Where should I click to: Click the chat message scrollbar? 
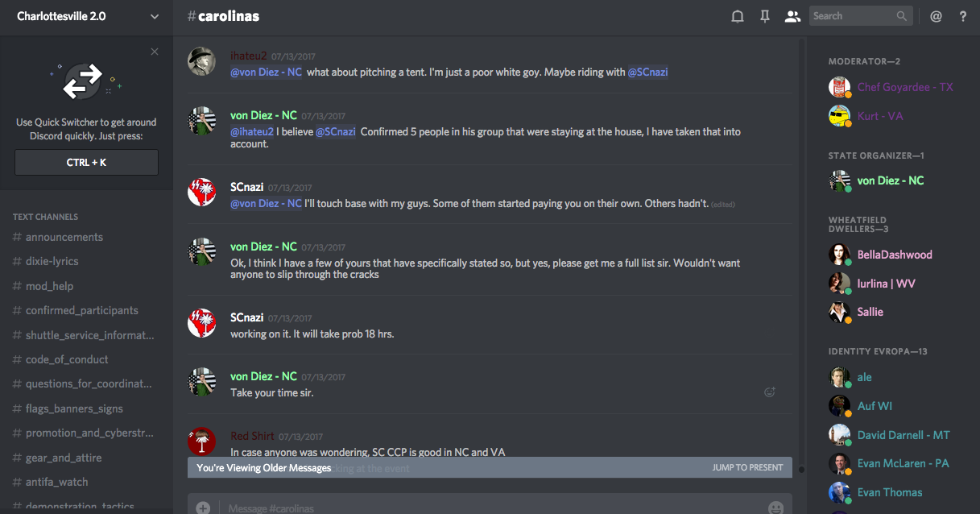coord(800,242)
